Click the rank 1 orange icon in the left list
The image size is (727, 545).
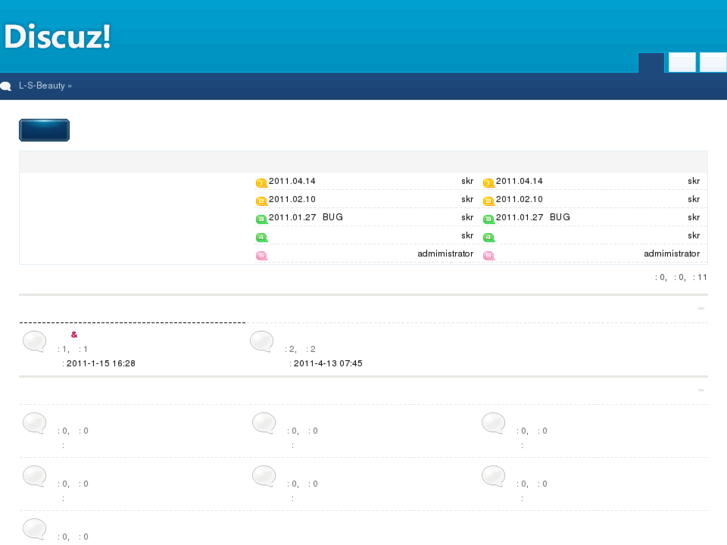261,183
